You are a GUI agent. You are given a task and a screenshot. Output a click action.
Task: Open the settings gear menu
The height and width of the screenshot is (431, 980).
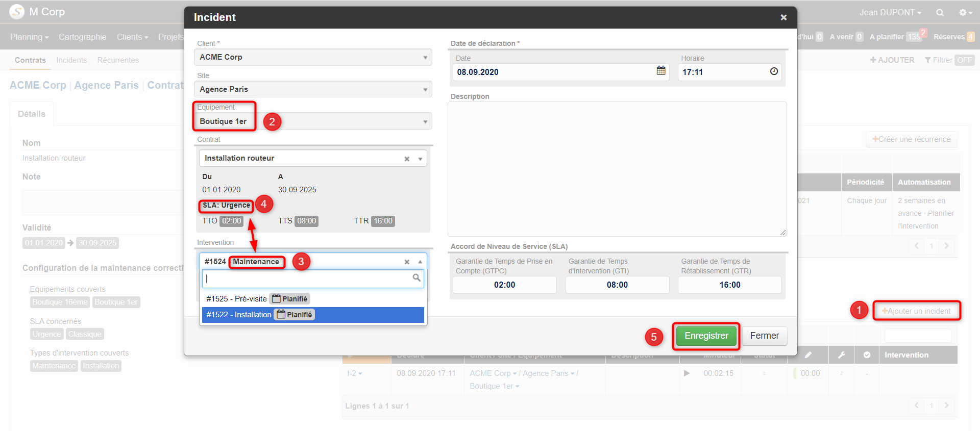(x=966, y=12)
